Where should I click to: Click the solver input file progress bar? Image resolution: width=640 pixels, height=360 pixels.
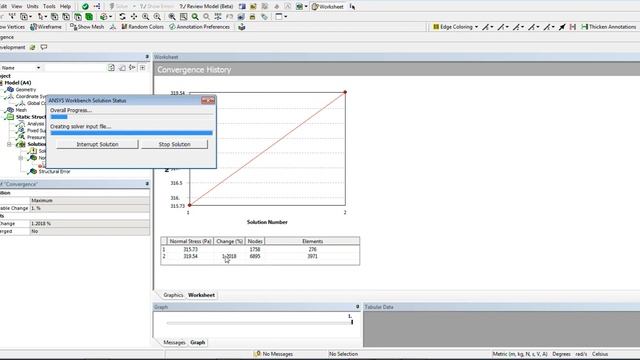click(x=131, y=133)
